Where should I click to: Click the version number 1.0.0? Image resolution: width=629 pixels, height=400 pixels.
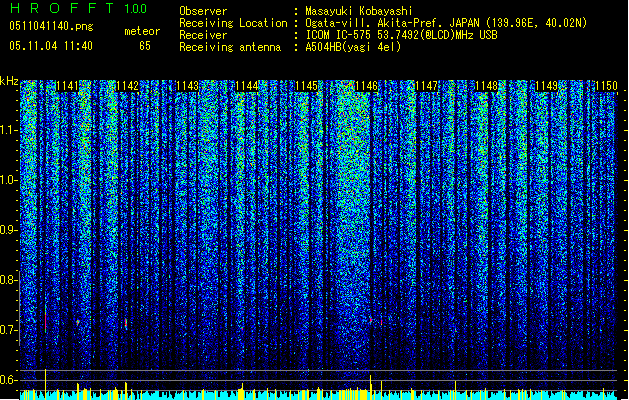point(136,9)
